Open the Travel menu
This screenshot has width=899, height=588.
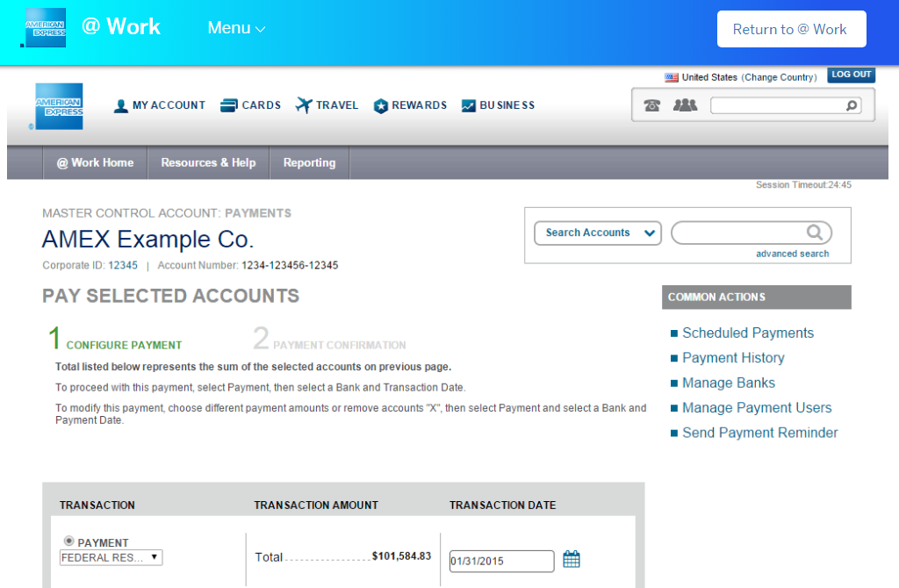point(327,105)
